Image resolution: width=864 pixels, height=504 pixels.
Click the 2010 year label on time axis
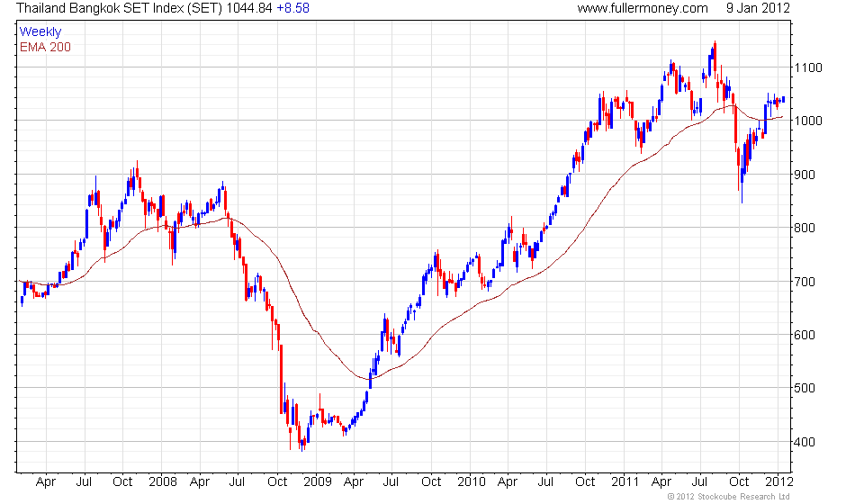pos(471,482)
